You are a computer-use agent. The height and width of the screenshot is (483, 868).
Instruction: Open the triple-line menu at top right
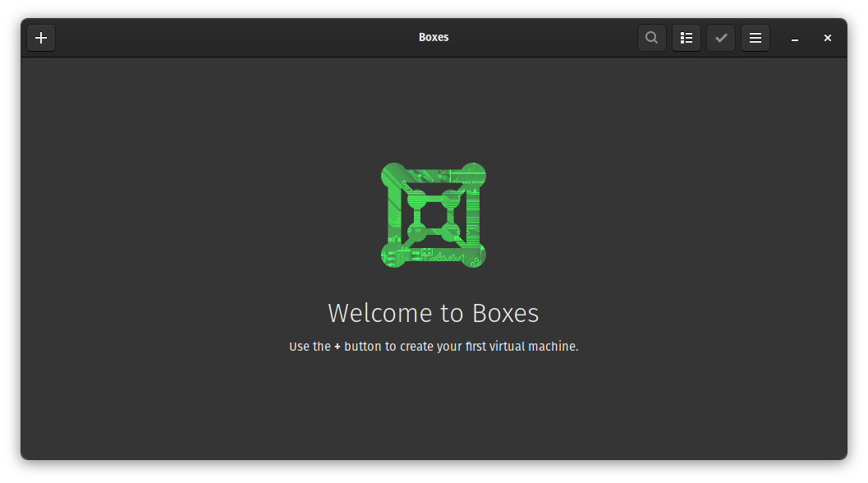tap(755, 37)
